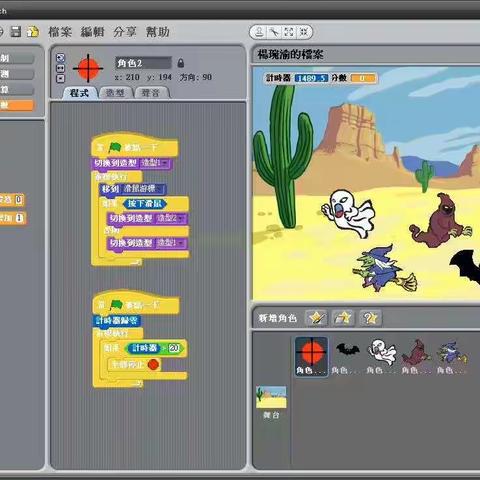The height and width of the screenshot is (480, 480).
Task: Click the green flag in the upper script
Action: (115, 147)
